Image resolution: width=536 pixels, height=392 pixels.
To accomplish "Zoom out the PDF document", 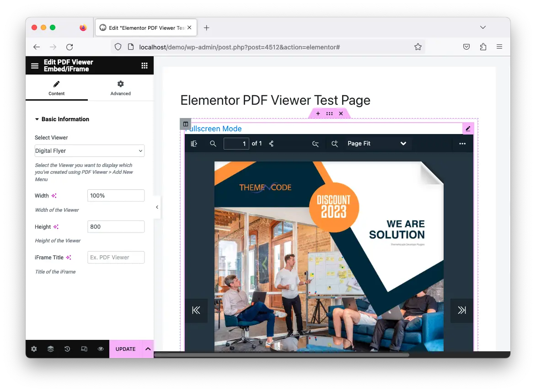I will coord(316,144).
